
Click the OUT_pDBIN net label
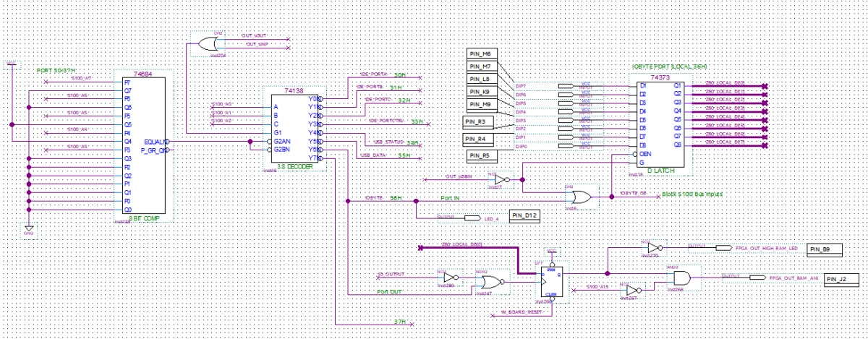[459, 176]
